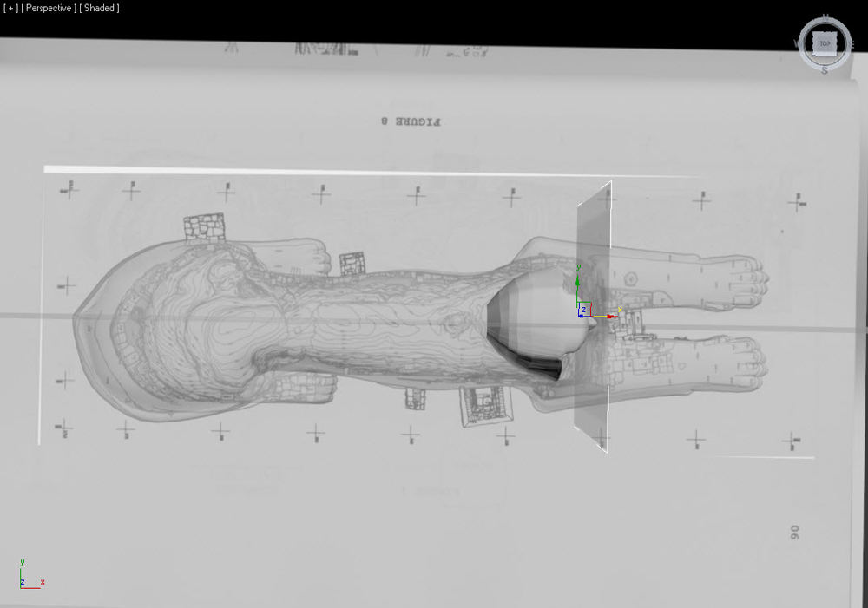Click the S compass label below ViewCube
The height and width of the screenshot is (608, 868).
[825, 71]
